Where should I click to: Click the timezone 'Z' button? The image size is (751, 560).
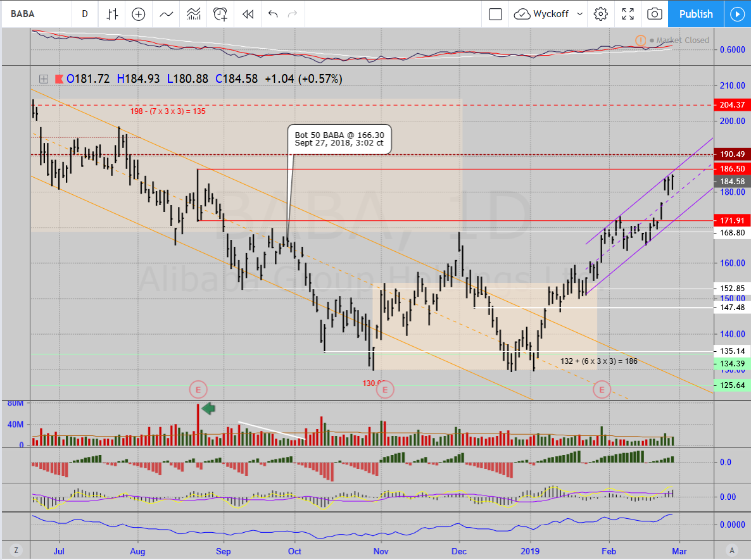[x=16, y=549]
